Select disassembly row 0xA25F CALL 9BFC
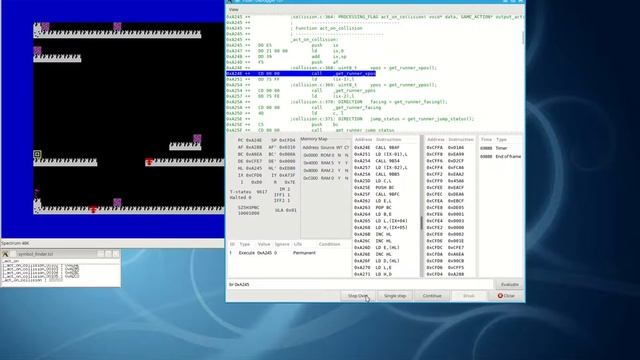Image resolution: width=640 pixels, height=360 pixels. pyautogui.click(x=386, y=194)
